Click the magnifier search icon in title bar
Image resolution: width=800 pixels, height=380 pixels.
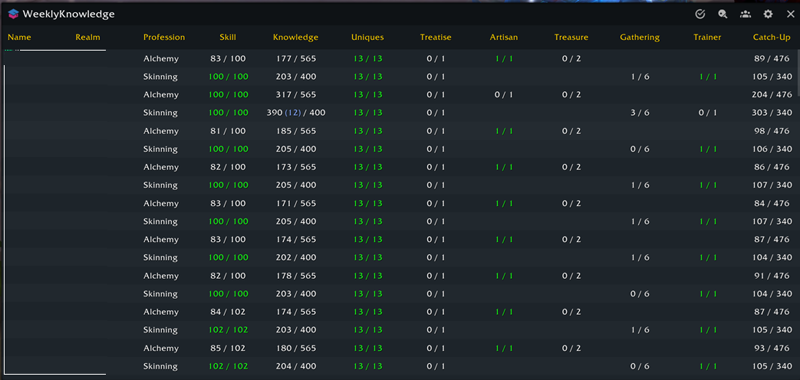point(722,14)
